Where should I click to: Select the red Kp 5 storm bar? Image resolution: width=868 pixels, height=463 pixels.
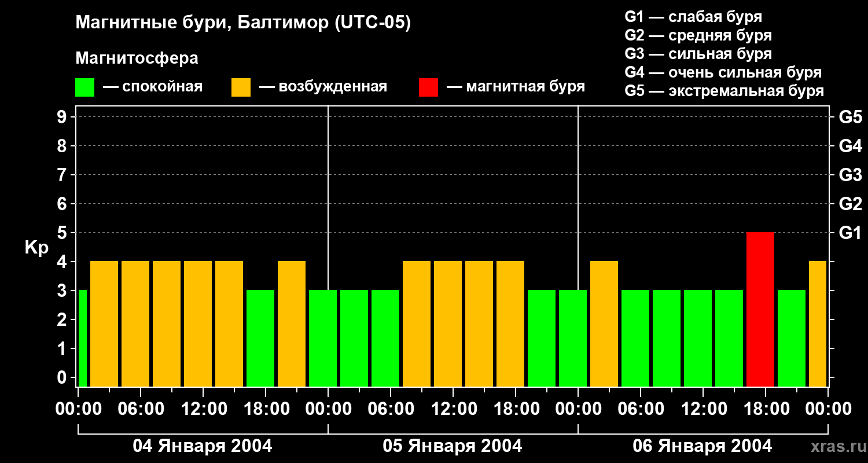click(x=760, y=309)
